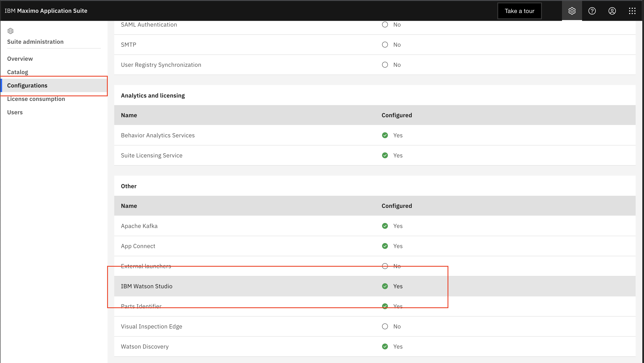Open the user profile icon
The width and height of the screenshot is (644, 363).
coord(612,11)
